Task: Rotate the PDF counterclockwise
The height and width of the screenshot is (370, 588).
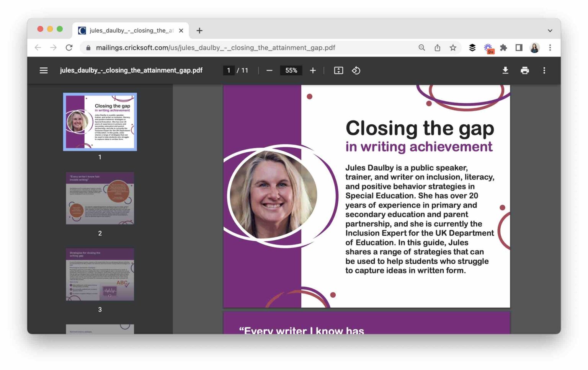Action: (x=356, y=70)
